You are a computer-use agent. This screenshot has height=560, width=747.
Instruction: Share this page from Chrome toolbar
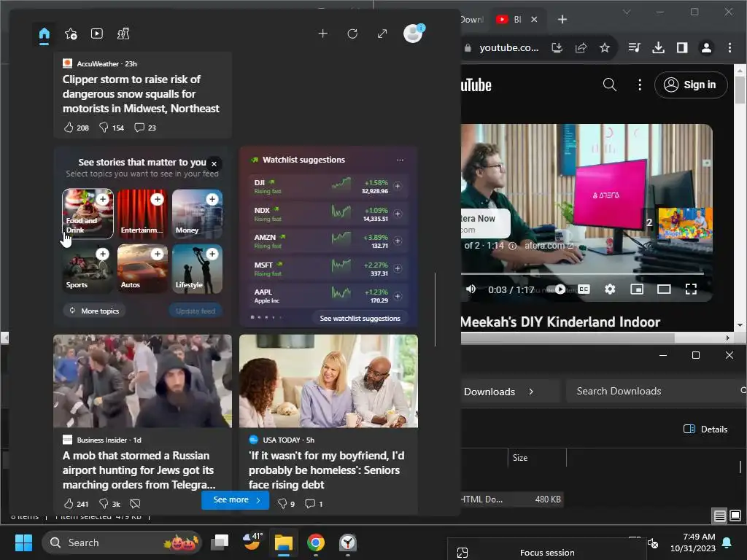click(581, 47)
